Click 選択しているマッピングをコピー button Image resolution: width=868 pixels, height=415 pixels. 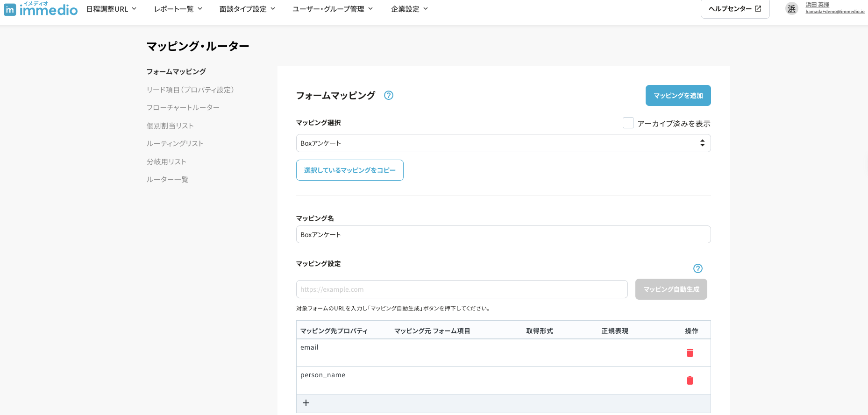point(349,170)
